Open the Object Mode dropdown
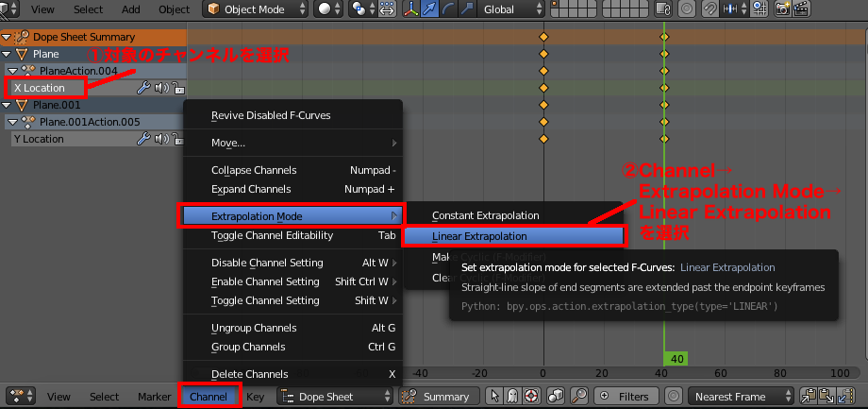Screen dimensions: 868x409 coord(255,9)
